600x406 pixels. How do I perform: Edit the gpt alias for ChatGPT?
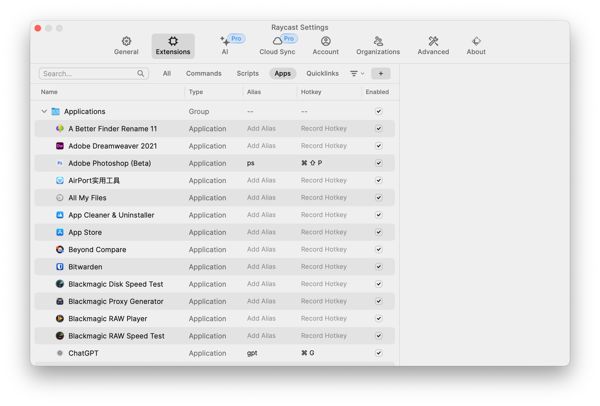point(252,353)
